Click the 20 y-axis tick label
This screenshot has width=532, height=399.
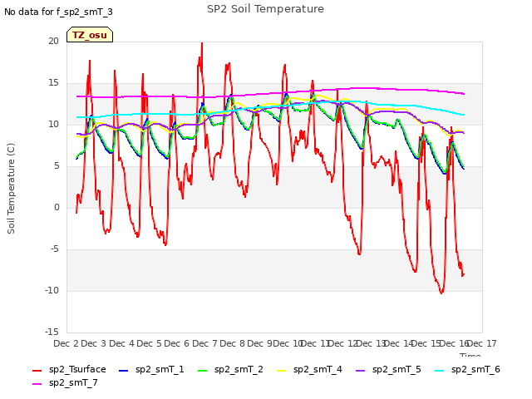point(53,41)
